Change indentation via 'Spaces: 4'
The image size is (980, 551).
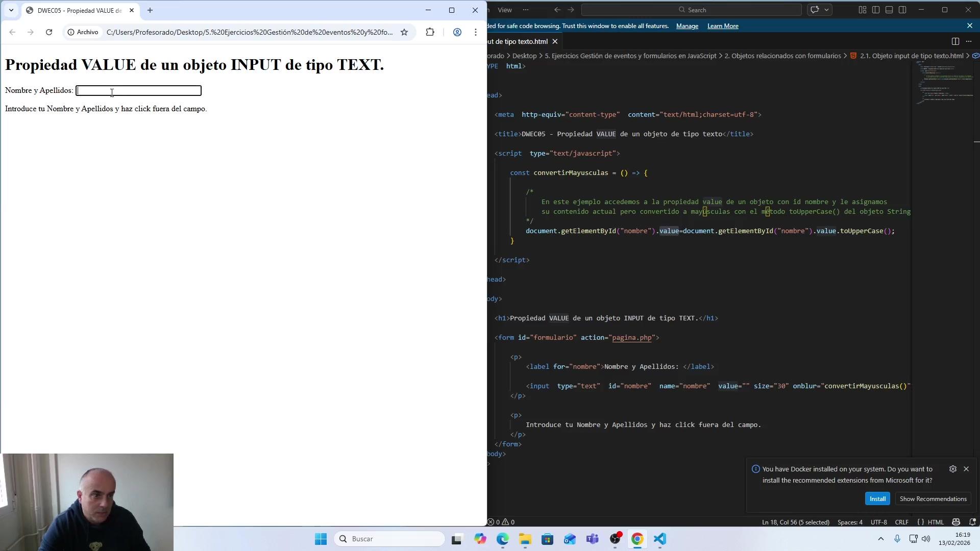[x=850, y=522]
